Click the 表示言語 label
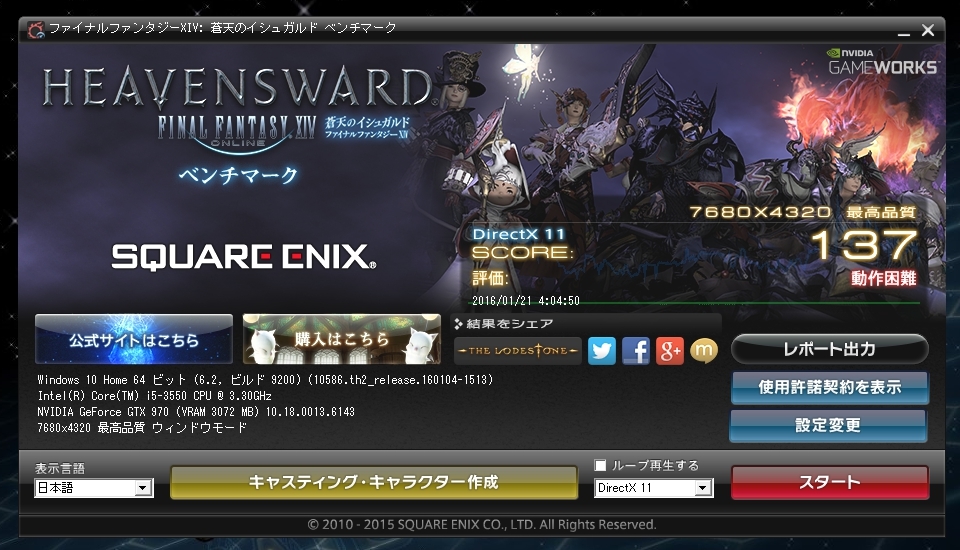This screenshot has height=550, width=960. pos(60,469)
